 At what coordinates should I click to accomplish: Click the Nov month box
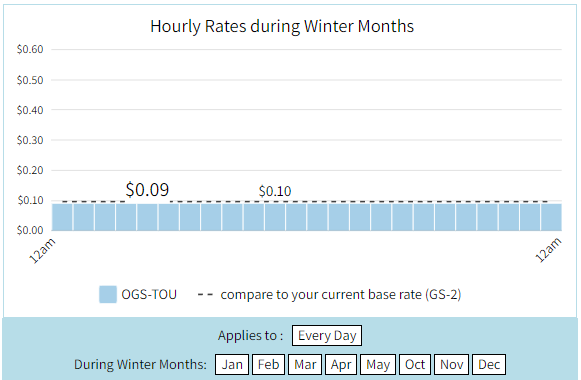pos(451,364)
